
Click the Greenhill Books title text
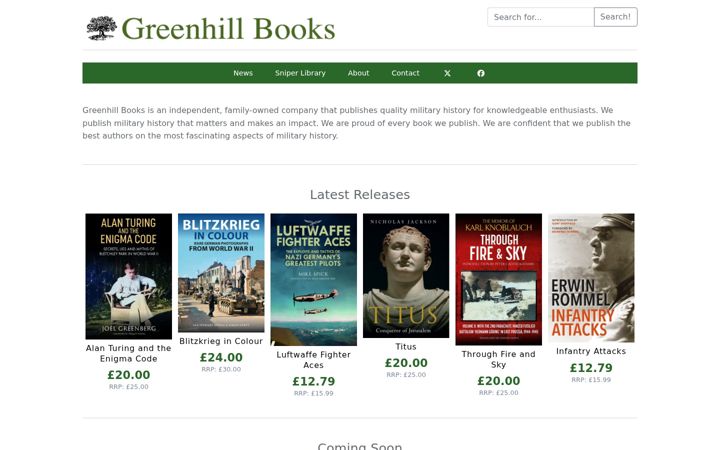coord(228,29)
